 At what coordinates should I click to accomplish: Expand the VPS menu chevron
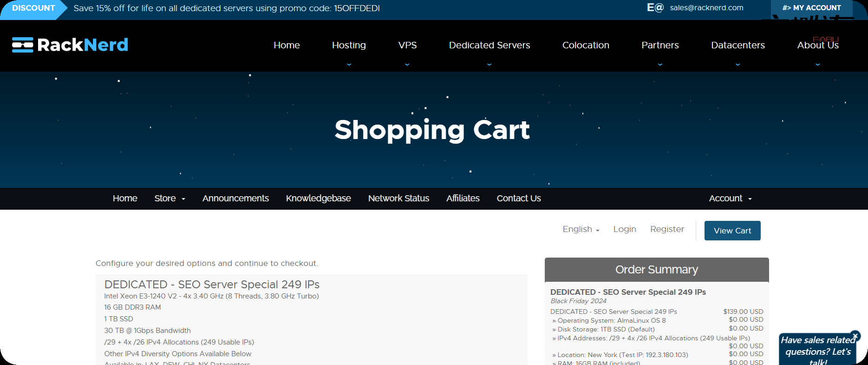407,65
